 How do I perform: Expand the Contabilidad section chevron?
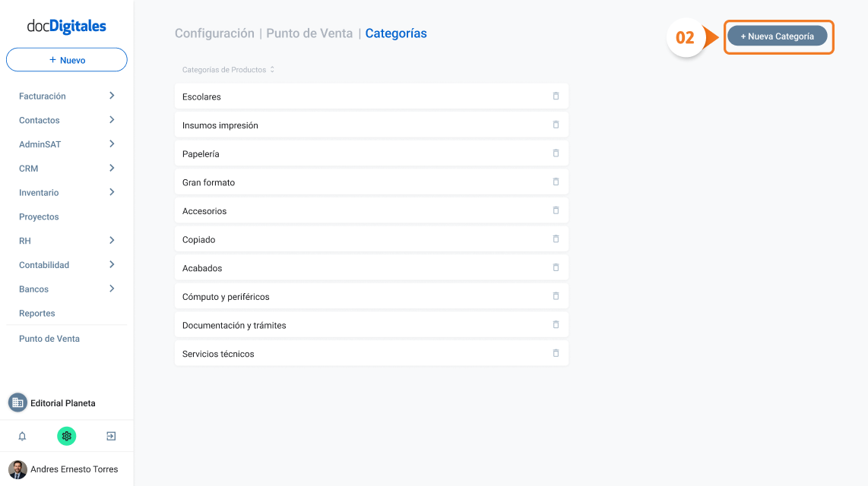(112, 265)
